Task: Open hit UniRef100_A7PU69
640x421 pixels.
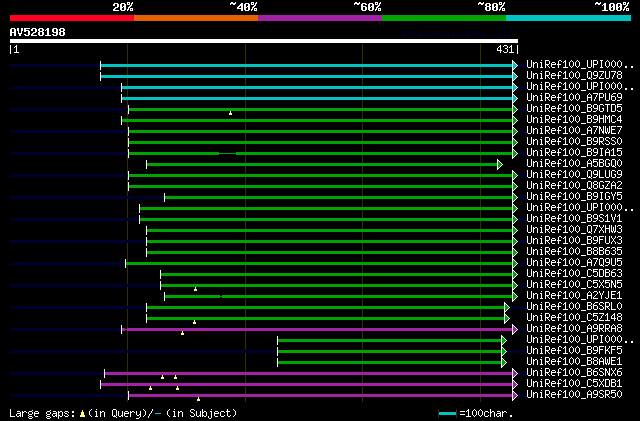Action: coord(574,98)
